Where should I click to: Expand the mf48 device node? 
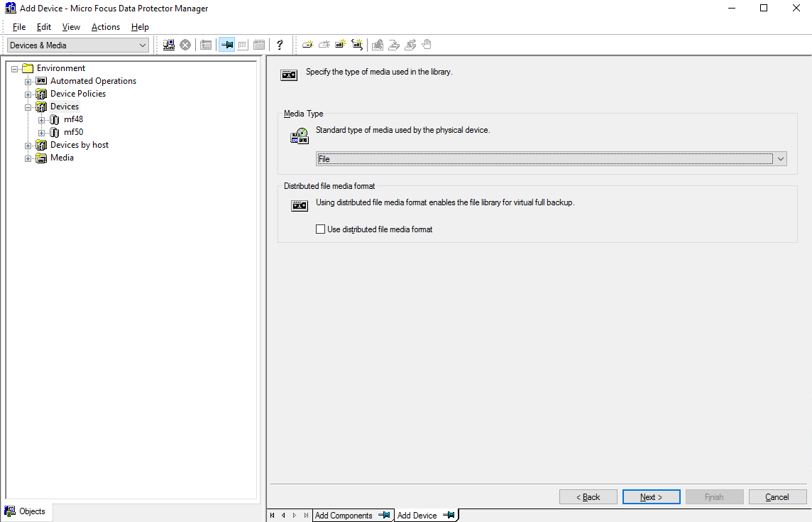(x=41, y=120)
